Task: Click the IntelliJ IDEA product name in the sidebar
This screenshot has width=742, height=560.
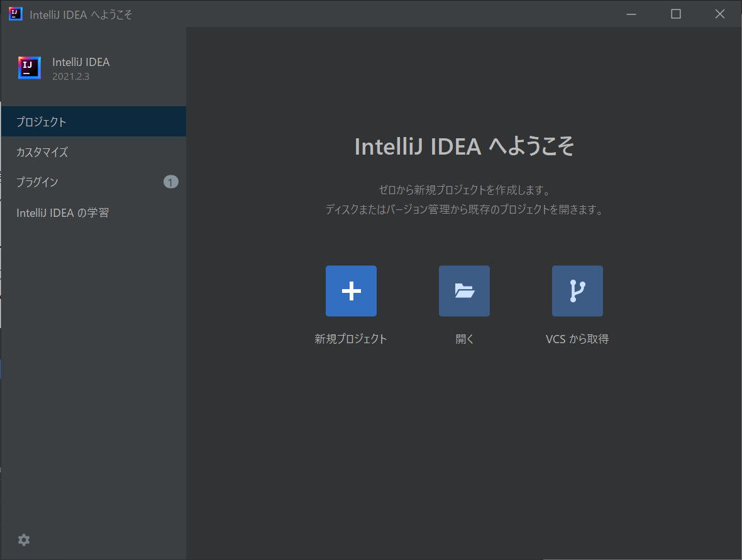Action: (x=81, y=62)
